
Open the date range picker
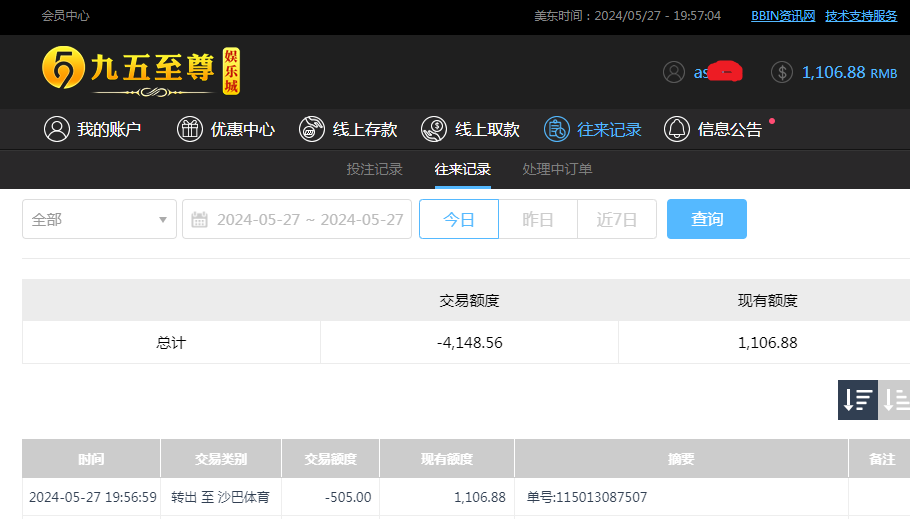click(x=297, y=219)
